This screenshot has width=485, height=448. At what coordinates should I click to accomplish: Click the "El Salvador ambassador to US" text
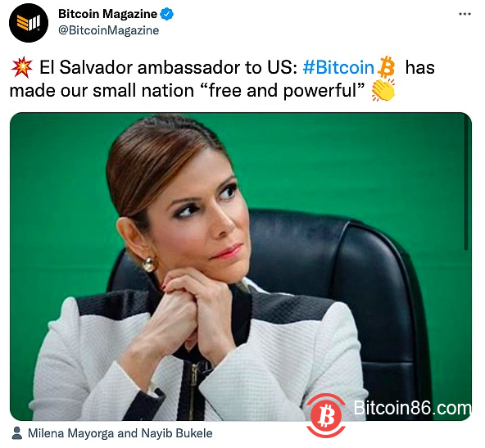pyautogui.click(x=168, y=67)
